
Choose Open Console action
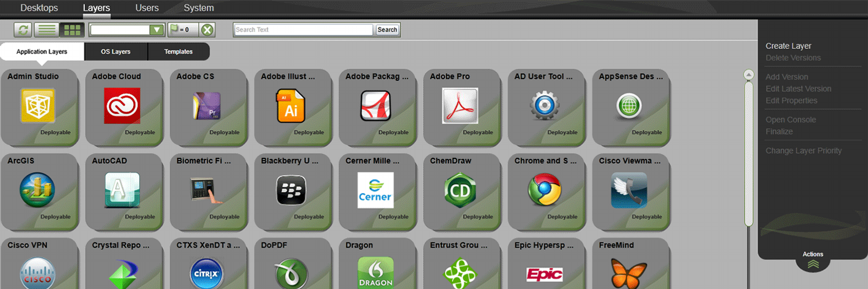point(790,120)
